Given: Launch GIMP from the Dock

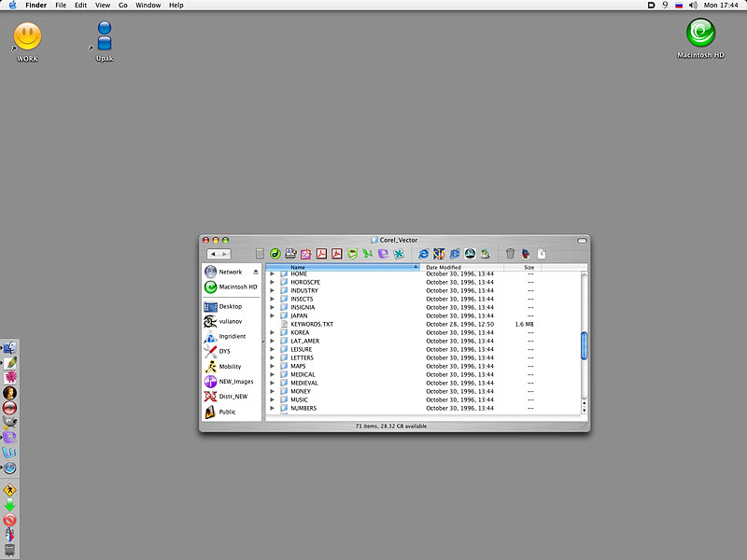Looking at the screenshot, I should point(10,422).
